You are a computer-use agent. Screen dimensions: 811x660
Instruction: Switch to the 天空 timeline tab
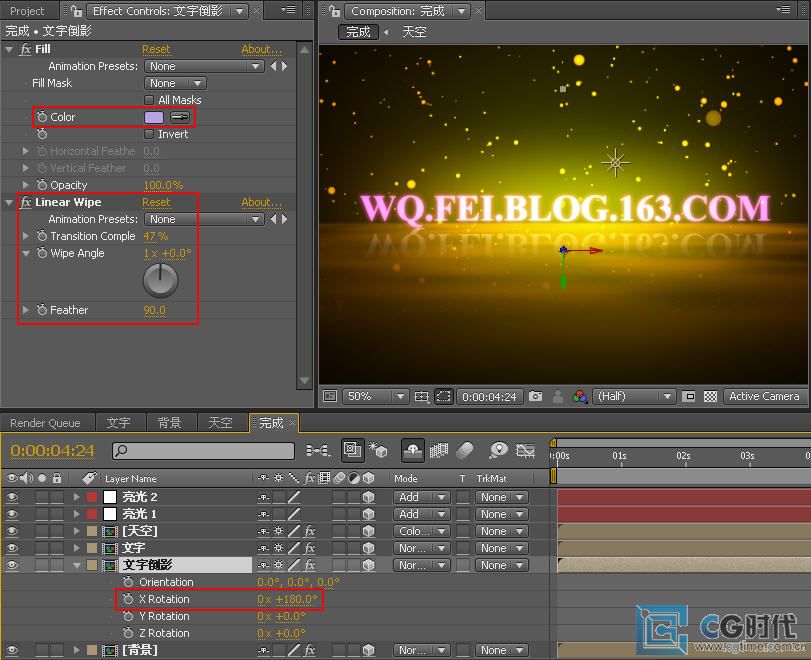(x=220, y=423)
